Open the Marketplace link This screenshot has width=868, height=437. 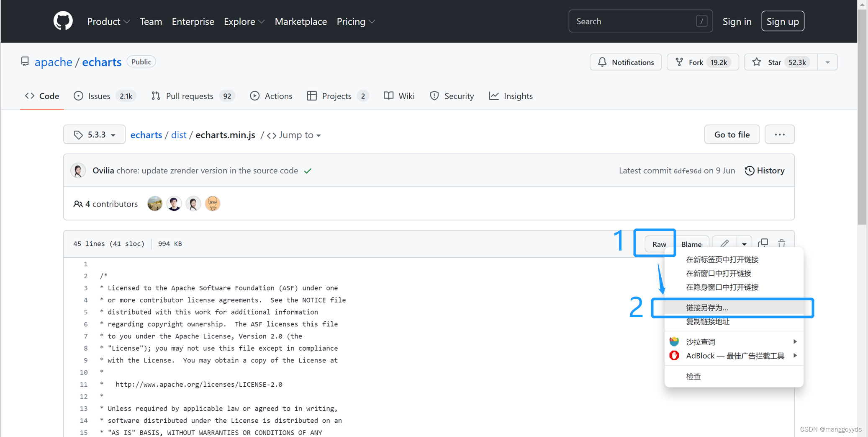(300, 21)
